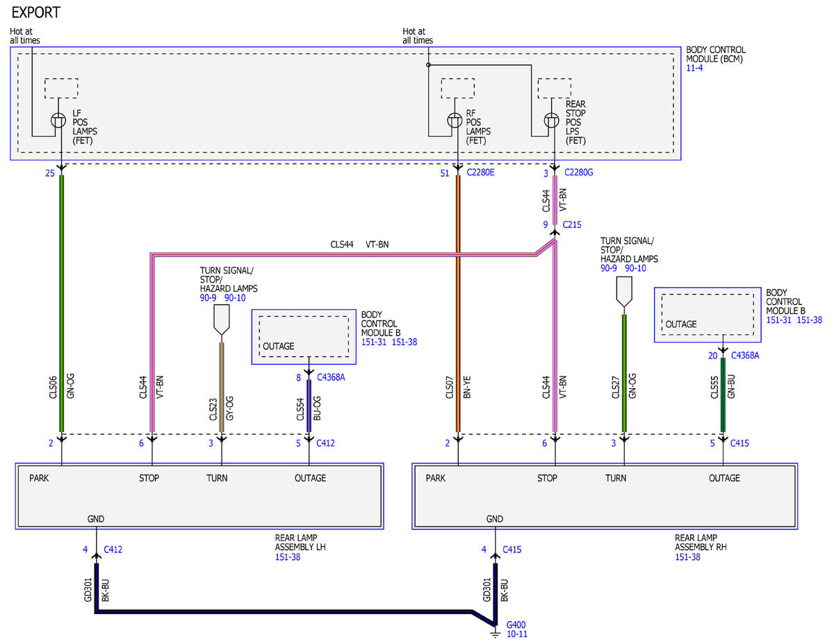Open the C215 connector link
This screenshot has width=834, height=644.
(x=572, y=224)
